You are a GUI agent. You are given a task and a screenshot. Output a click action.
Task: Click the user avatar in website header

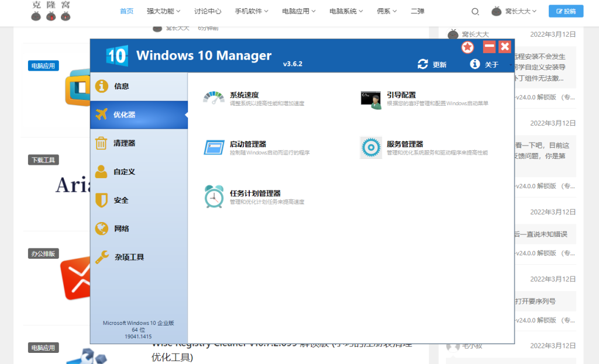click(x=496, y=11)
